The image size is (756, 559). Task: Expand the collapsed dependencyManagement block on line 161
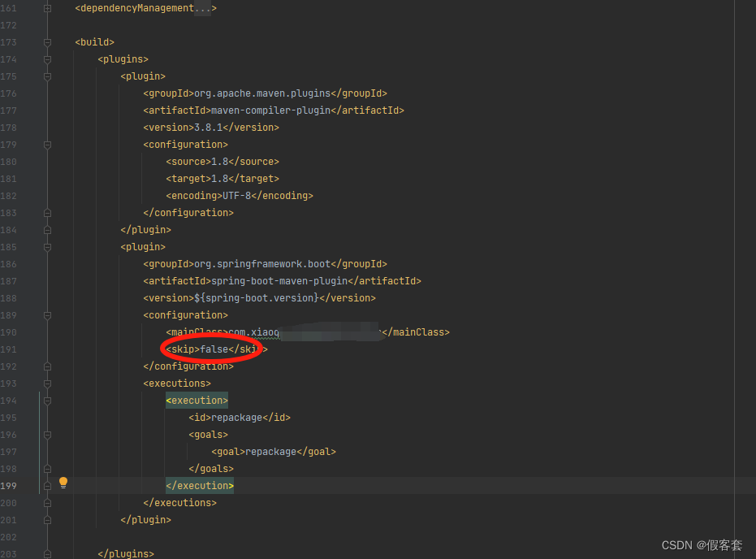coord(46,7)
